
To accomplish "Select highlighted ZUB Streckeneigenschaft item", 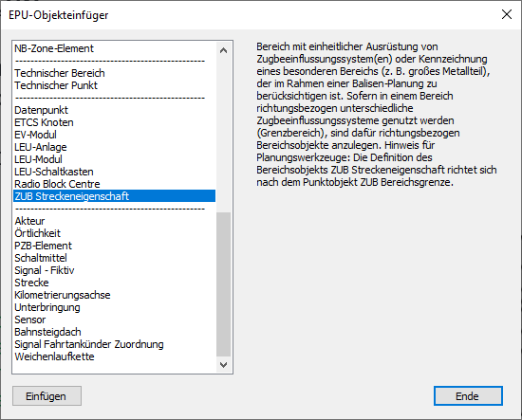I will 115,196.
